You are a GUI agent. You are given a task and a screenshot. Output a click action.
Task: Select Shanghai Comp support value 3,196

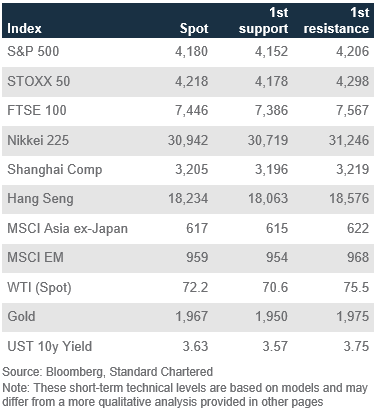(x=271, y=170)
